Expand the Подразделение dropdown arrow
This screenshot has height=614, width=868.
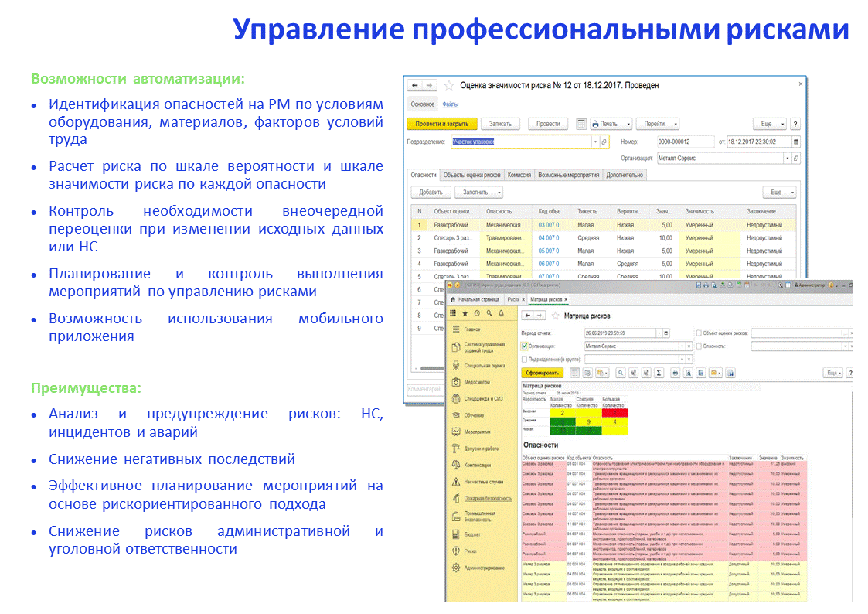tap(595, 142)
